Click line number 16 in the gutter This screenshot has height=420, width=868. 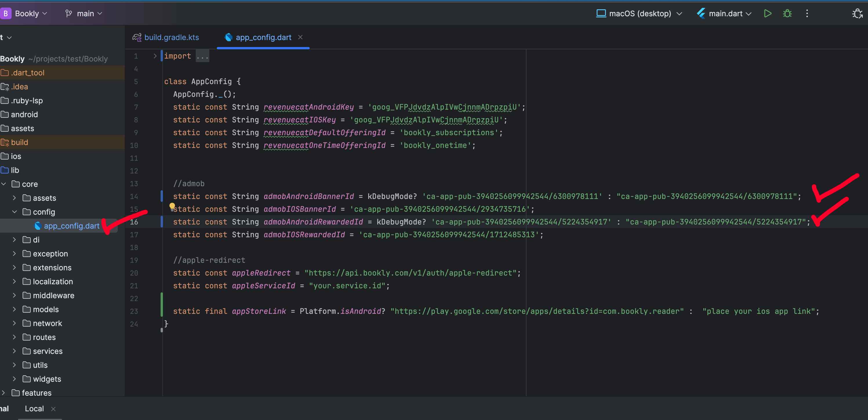[134, 222]
